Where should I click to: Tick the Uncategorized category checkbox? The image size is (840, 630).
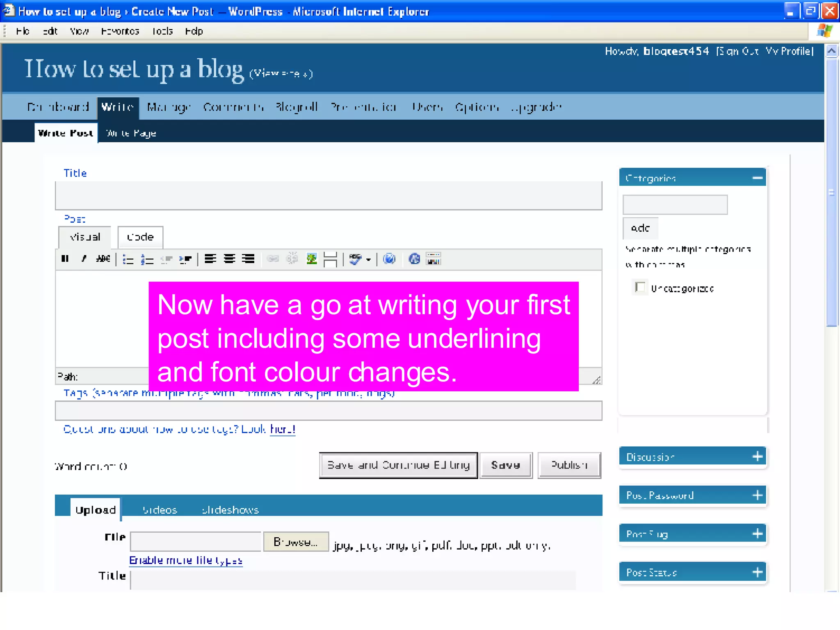(x=640, y=287)
